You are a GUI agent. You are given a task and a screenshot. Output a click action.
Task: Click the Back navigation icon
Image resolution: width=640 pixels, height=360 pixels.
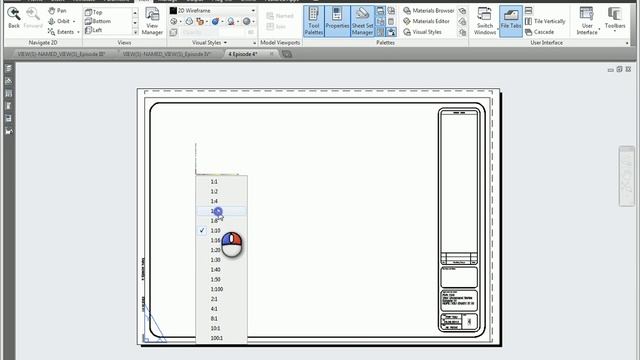pyautogui.click(x=14, y=18)
